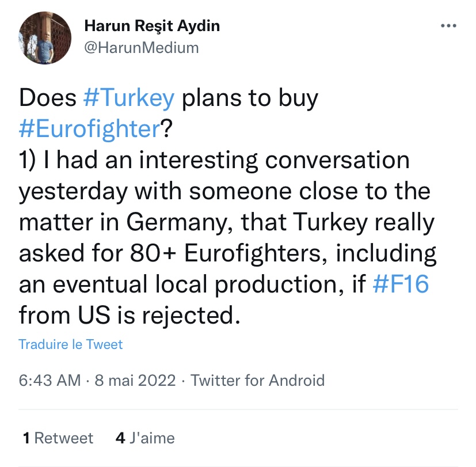Viewport: 476px width, 467px height.
Task: Visit the @HarunMedium handle
Action: coord(141,48)
